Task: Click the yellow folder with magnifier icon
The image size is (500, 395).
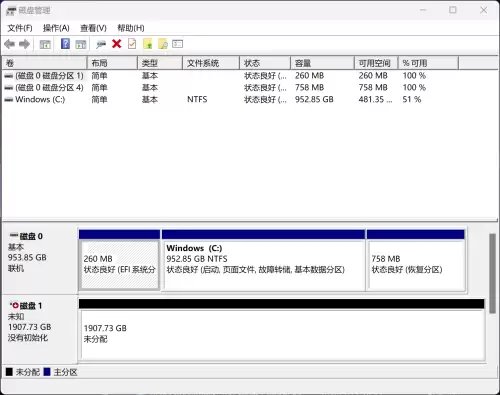Action: [x=163, y=44]
